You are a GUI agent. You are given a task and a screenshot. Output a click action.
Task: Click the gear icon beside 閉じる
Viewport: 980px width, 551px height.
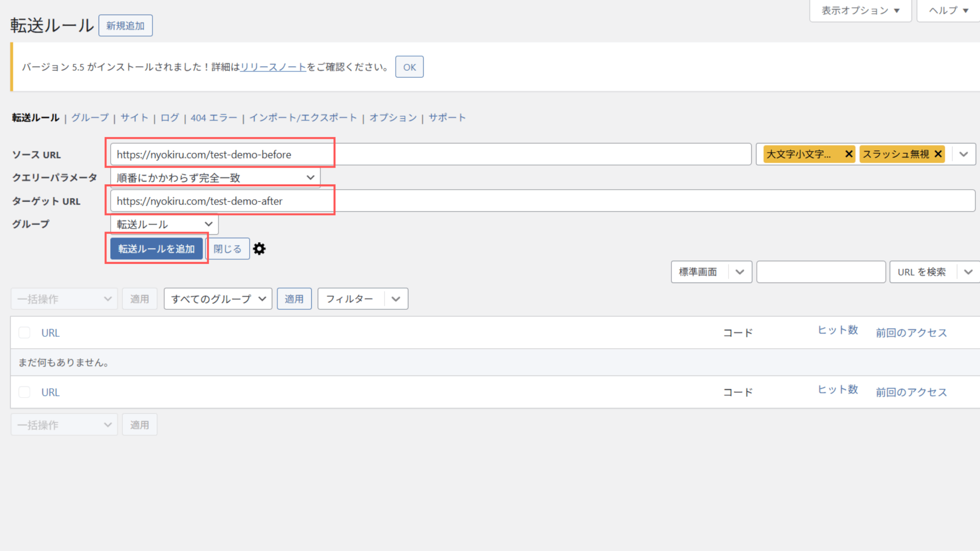[x=259, y=249]
